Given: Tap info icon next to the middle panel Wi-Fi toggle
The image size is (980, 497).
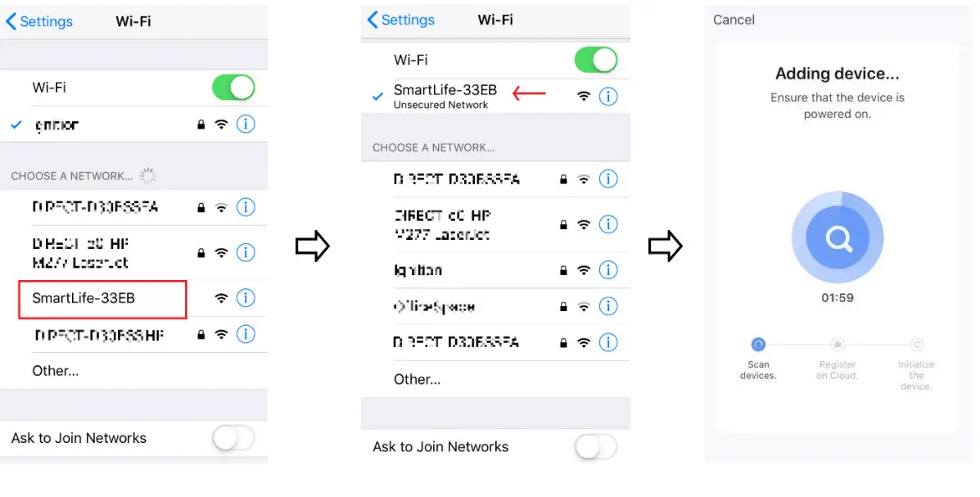Looking at the screenshot, I should [607, 97].
